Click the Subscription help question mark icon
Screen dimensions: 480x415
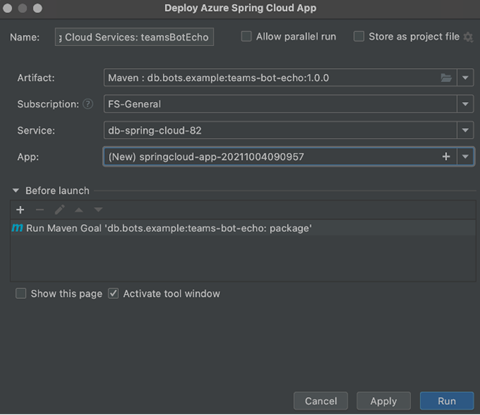88,104
